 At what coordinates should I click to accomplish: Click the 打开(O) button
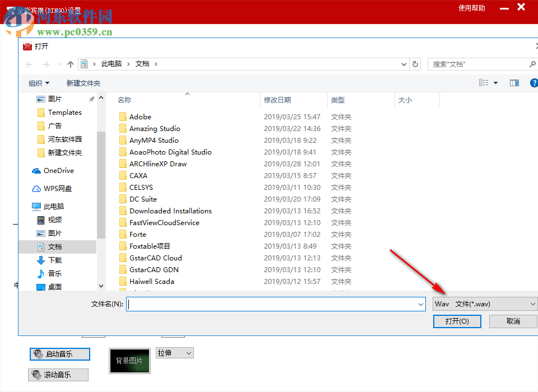[457, 321]
